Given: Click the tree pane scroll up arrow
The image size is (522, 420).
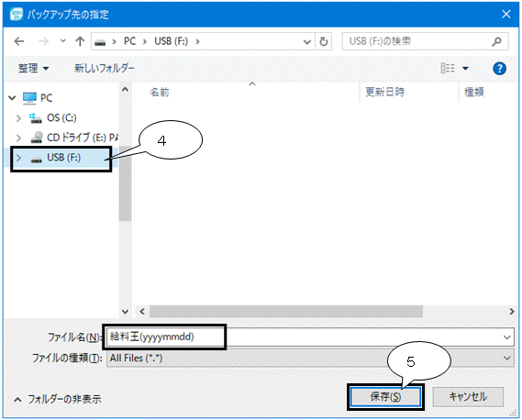Looking at the screenshot, I should pyautogui.click(x=125, y=90).
